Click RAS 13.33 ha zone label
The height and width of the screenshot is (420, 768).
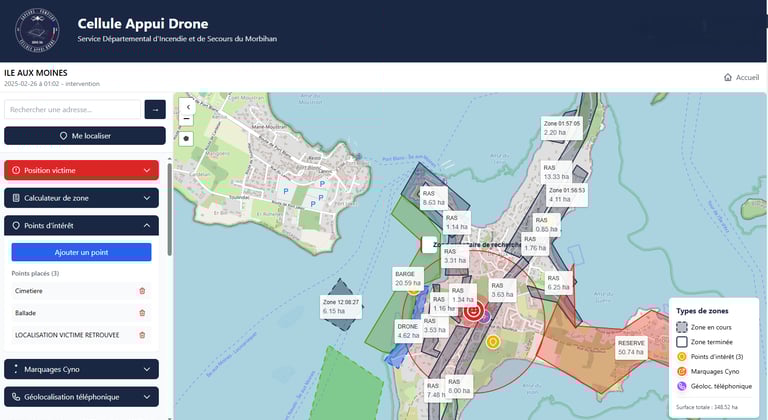tap(556, 172)
